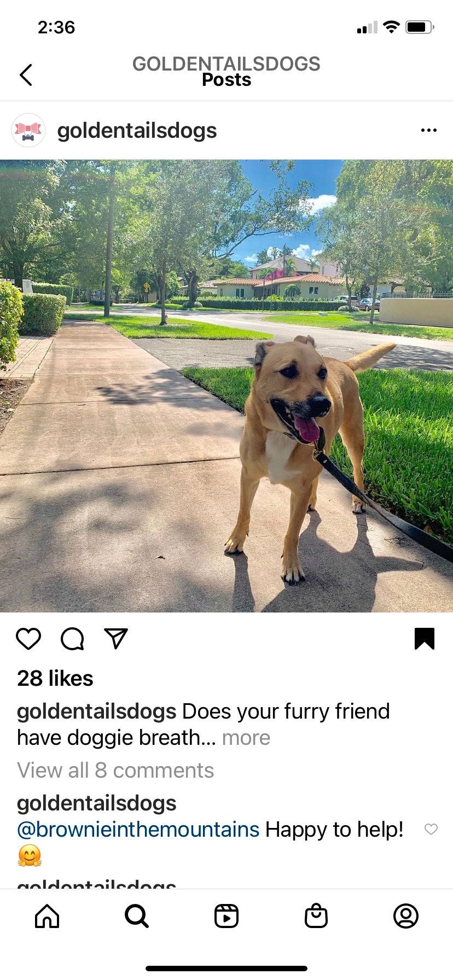
Task: Tap the back arrow in header
Action: 26,74
